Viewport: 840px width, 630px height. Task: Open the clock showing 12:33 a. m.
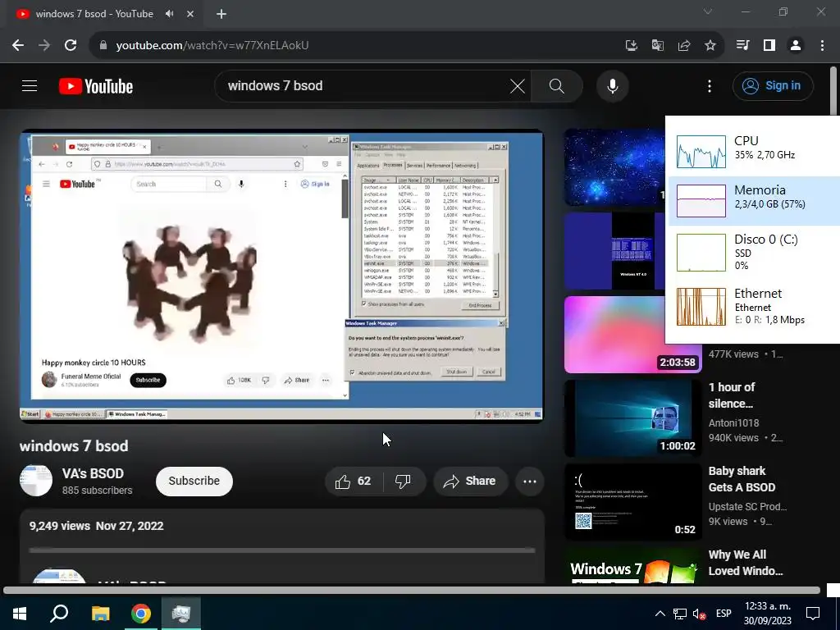[768, 614]
